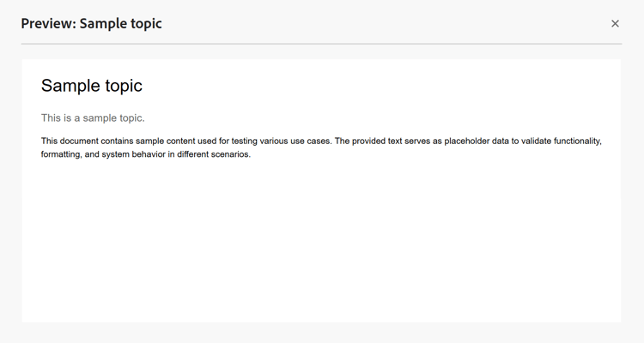
Task: Click the word 'scenarios.' ending the paragraph
Action: 231,154
